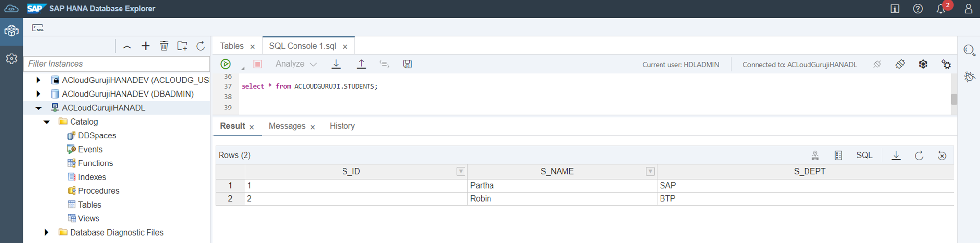Open the notifications bell
The image size is (980, 243).
(x=940, y=9)
